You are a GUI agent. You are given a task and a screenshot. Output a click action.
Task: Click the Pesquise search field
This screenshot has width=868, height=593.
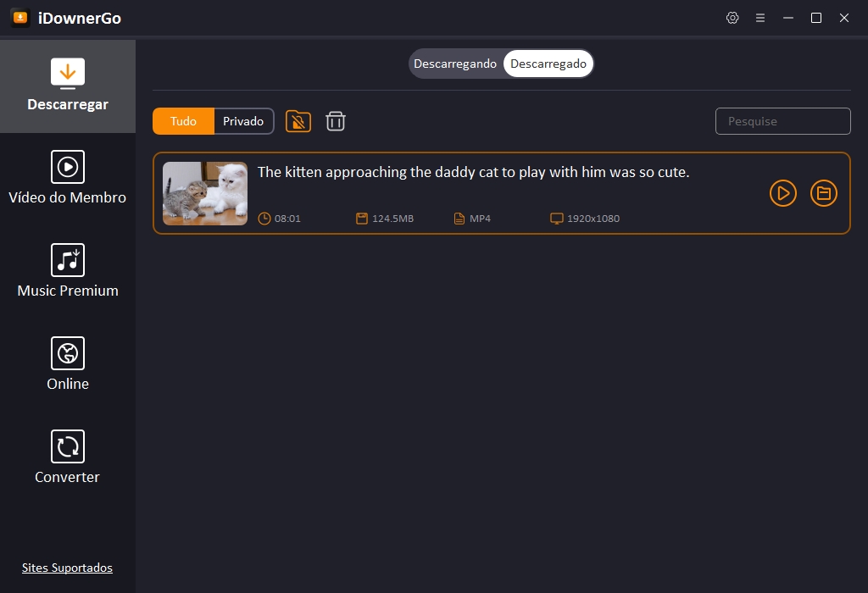(782, 121)
